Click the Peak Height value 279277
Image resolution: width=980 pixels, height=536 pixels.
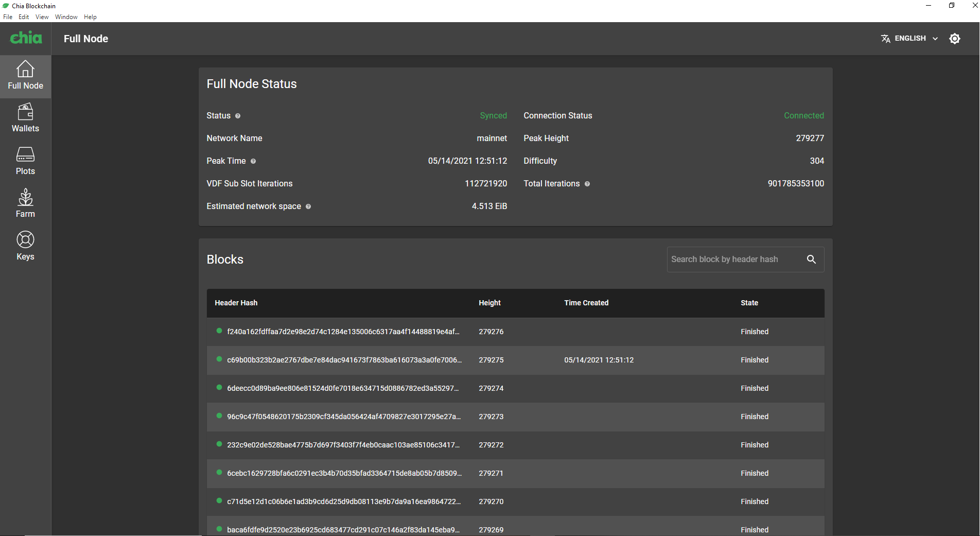[x=810, y=139]
